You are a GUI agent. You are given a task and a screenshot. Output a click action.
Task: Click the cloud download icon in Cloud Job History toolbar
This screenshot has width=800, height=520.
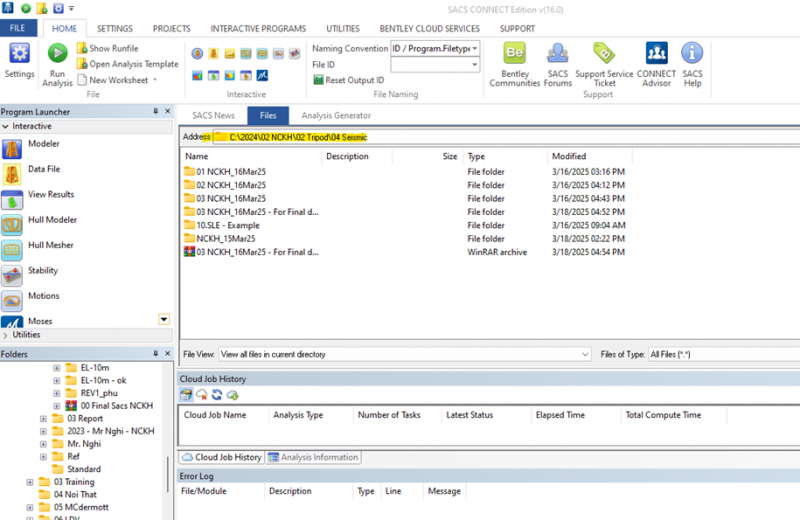(x=233, y=394)
